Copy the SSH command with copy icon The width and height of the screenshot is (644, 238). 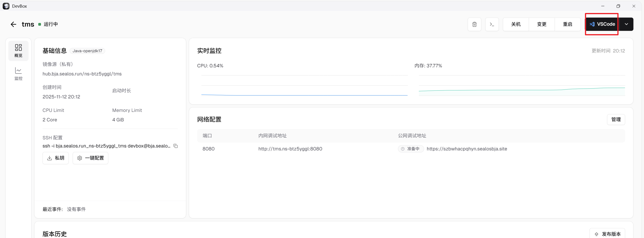[x=176, y=146]
